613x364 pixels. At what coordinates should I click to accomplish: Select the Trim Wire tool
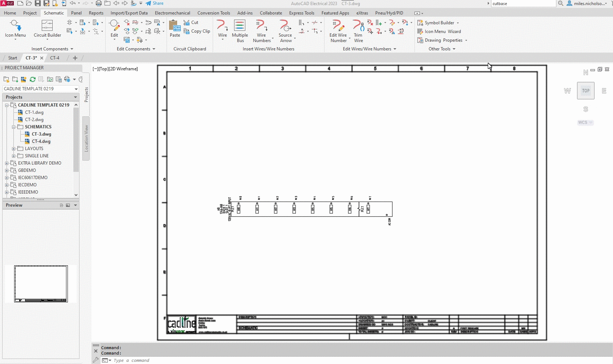(358, 31)
